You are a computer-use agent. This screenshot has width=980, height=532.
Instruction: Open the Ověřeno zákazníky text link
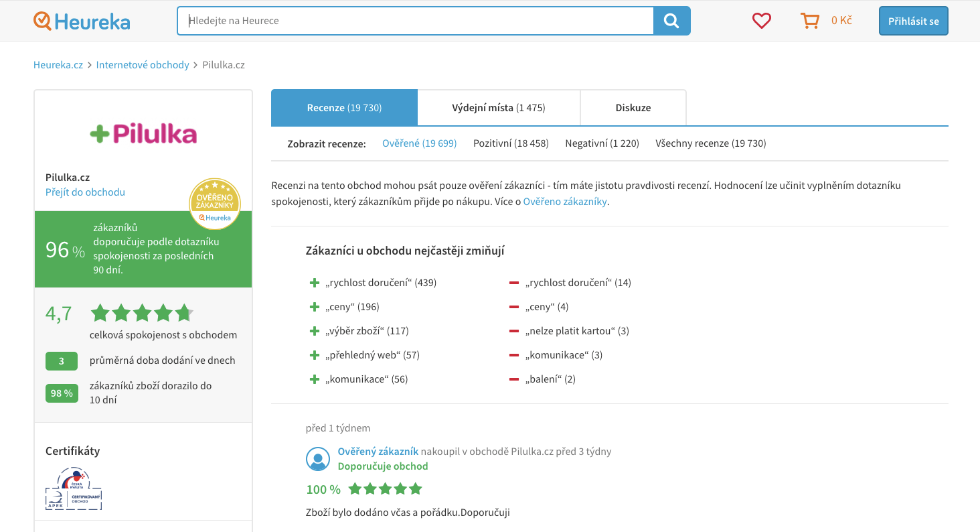[565, 202]
